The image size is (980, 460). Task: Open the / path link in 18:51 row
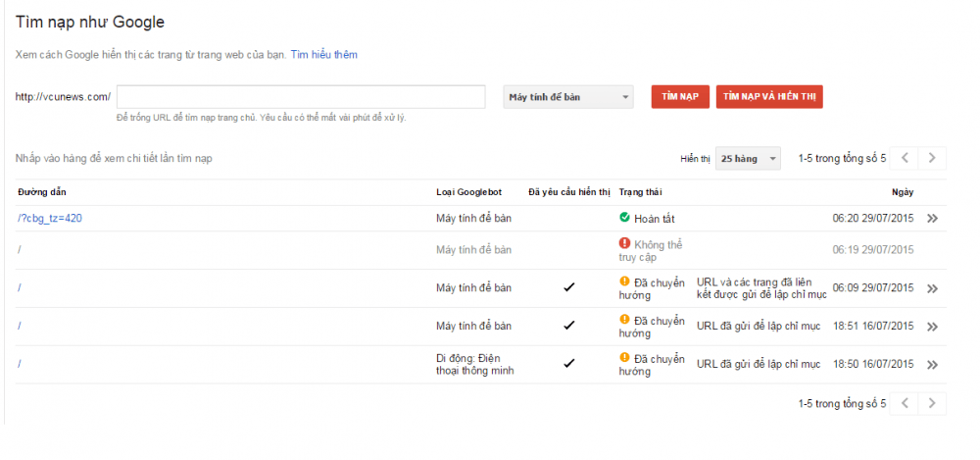click(x=20, y=326)
